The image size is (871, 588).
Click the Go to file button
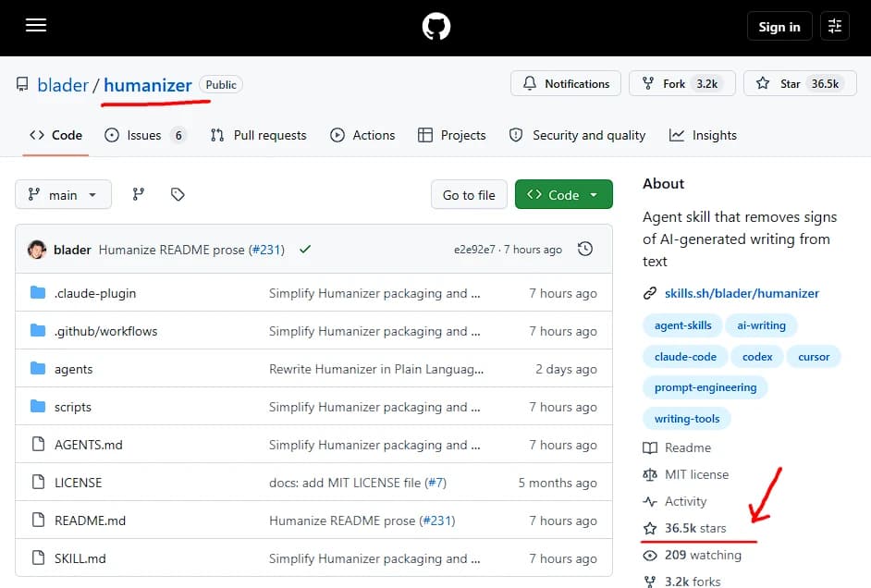(469, 195)
